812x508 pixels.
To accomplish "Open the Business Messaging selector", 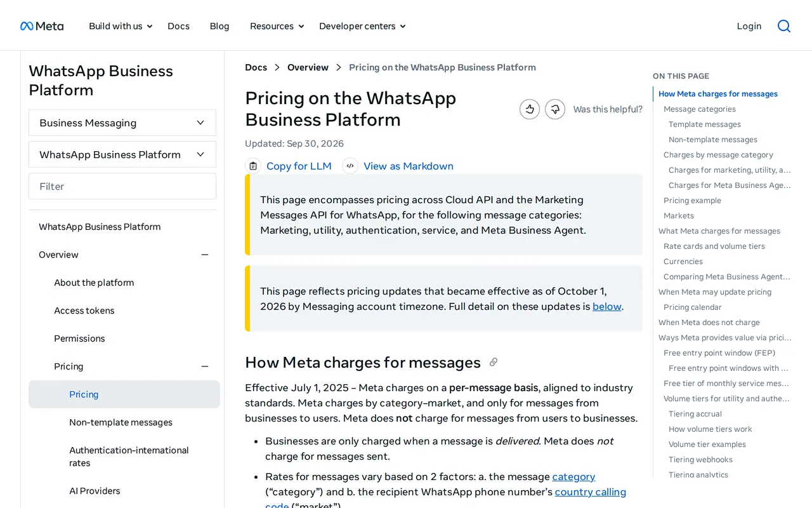I will pyautogui.click(x=122, y=123).
